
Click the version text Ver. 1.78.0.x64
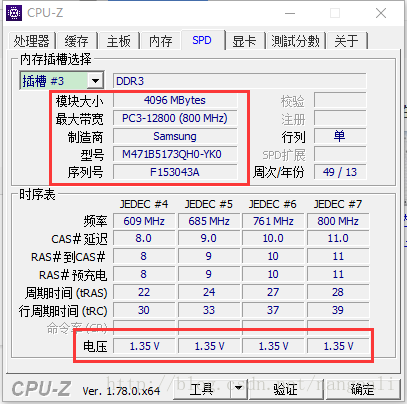coord(121,390)
